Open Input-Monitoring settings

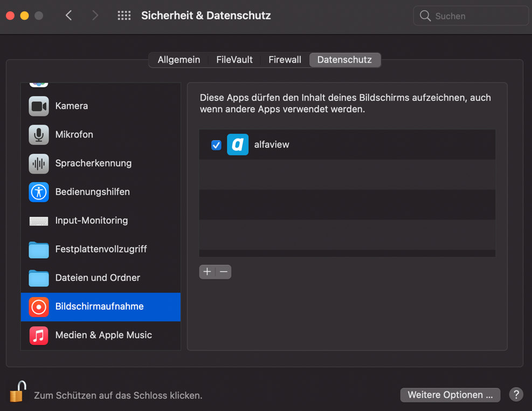pos(38,220)
